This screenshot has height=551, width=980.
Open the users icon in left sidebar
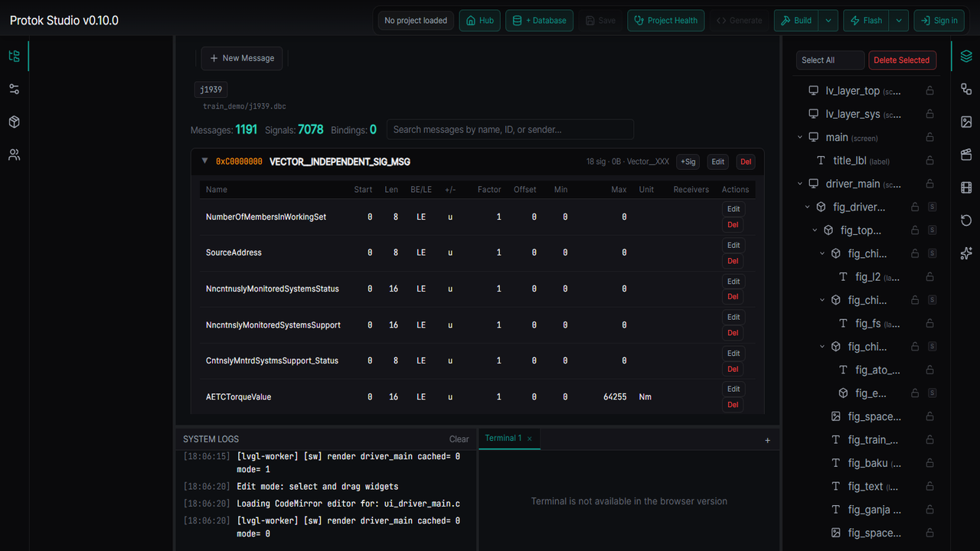point(14,155)
